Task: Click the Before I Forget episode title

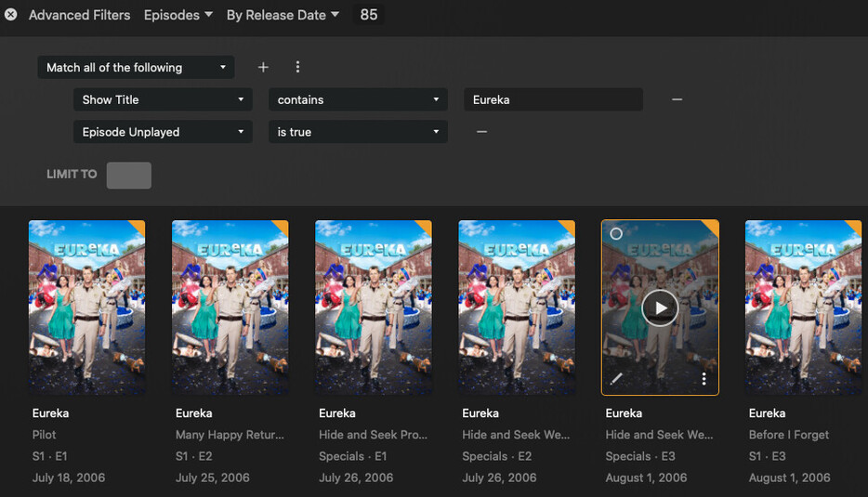Action: 789,435
